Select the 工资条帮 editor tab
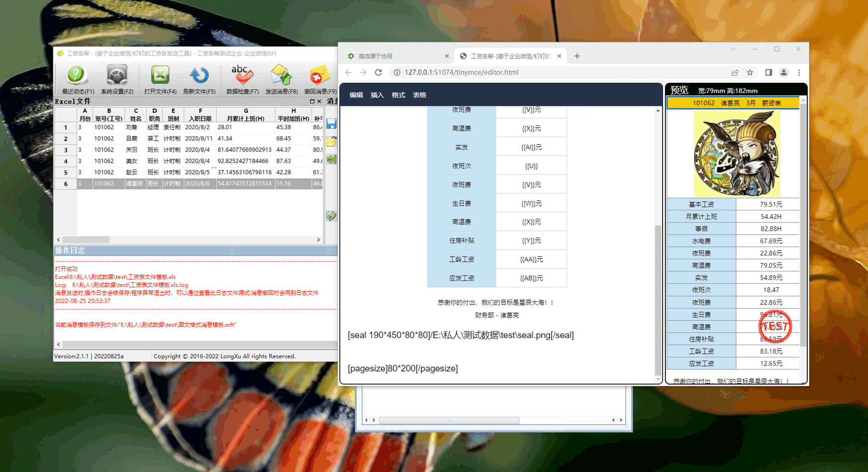This screenshot has width=868, height=472. coord(510,56)
